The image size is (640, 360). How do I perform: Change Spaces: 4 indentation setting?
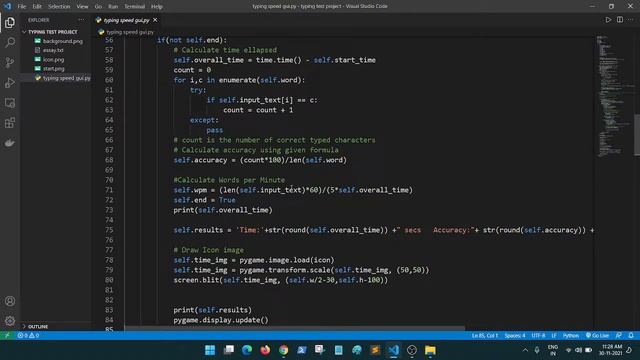(x=515, y=336)
